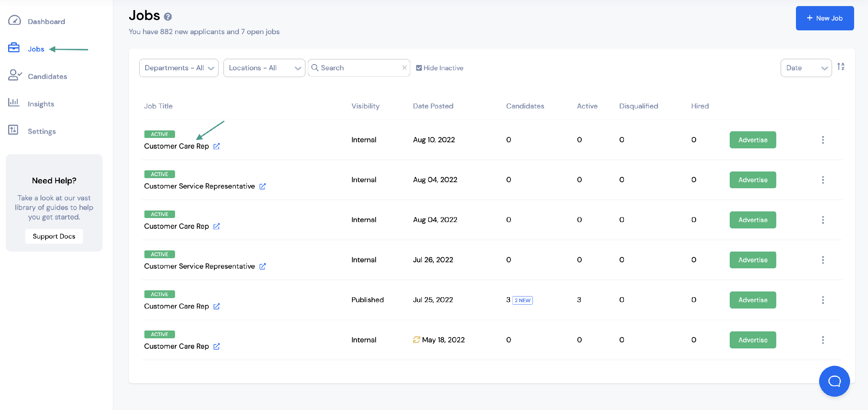
Task: Advertise the May 18 Customer Care Rep job
Action: click(753, 340)
